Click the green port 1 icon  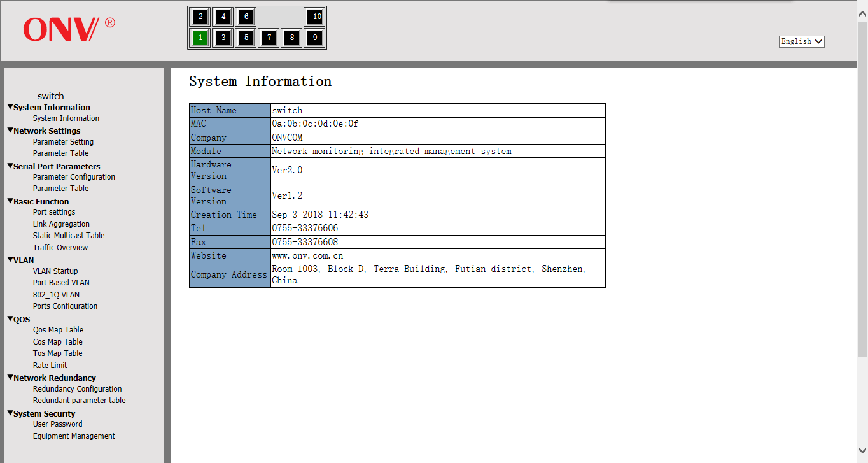200,38
